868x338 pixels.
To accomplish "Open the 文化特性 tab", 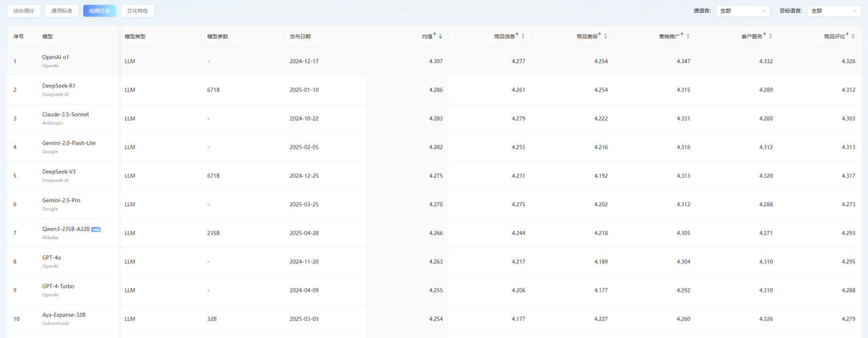I will point(137,11).
